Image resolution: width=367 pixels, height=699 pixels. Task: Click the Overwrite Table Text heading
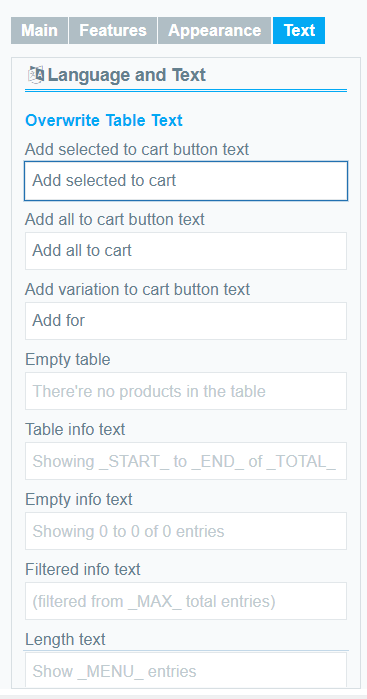pyautogui.click(x=104, y=120)
